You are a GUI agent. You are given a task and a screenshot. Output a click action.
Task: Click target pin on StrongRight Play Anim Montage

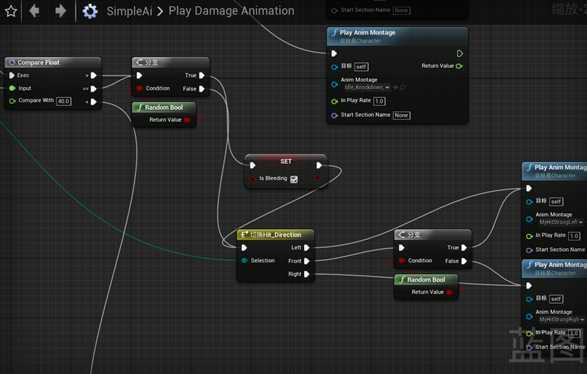[x=529, y=299]
